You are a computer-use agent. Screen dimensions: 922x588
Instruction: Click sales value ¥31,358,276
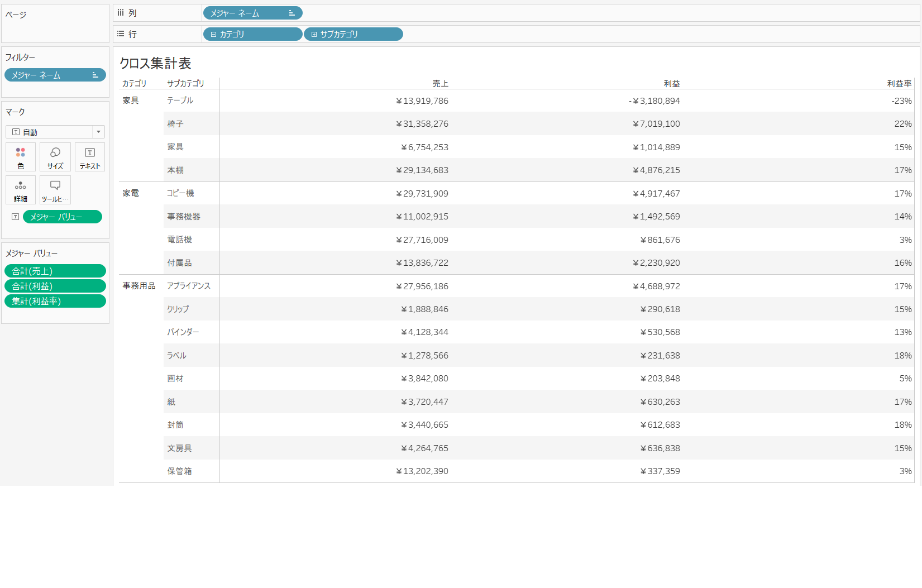click(422, 124)
